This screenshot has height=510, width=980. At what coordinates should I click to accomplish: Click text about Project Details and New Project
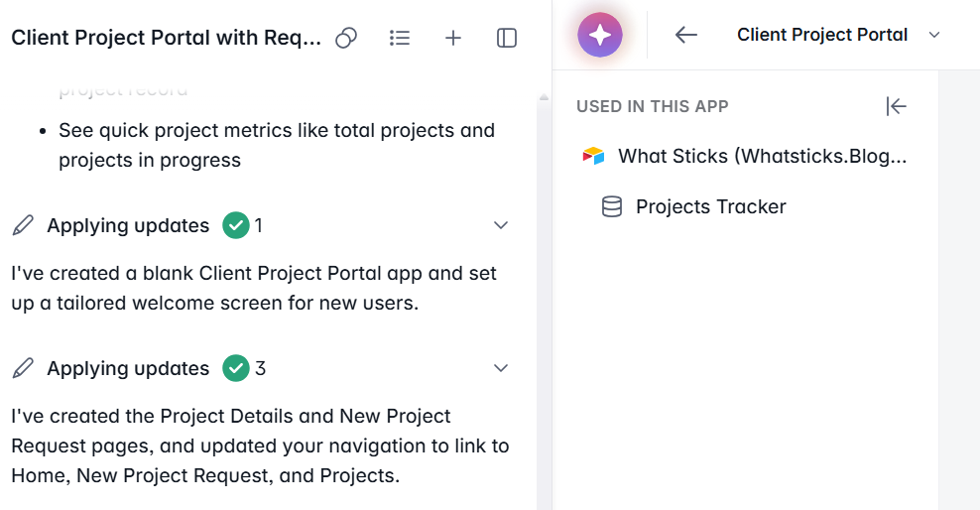(260, 446)
